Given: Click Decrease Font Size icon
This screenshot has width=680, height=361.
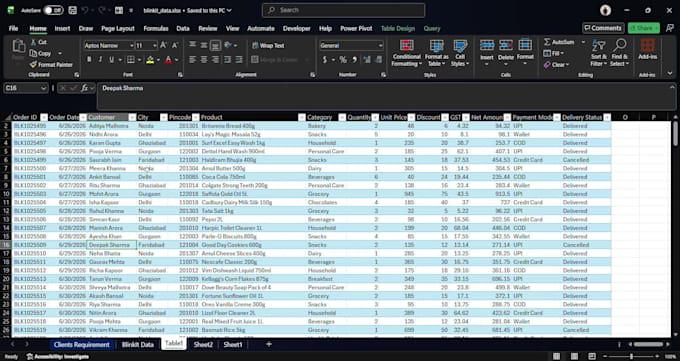Looking at the screenshot, I should [x=175, y=45].
